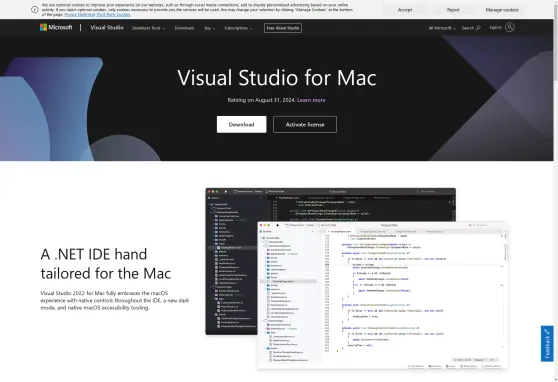Image resolution: width=558 pixels, height=382 pixels.
Task: Click the Activate license button
Action: [x=305, y=124]
